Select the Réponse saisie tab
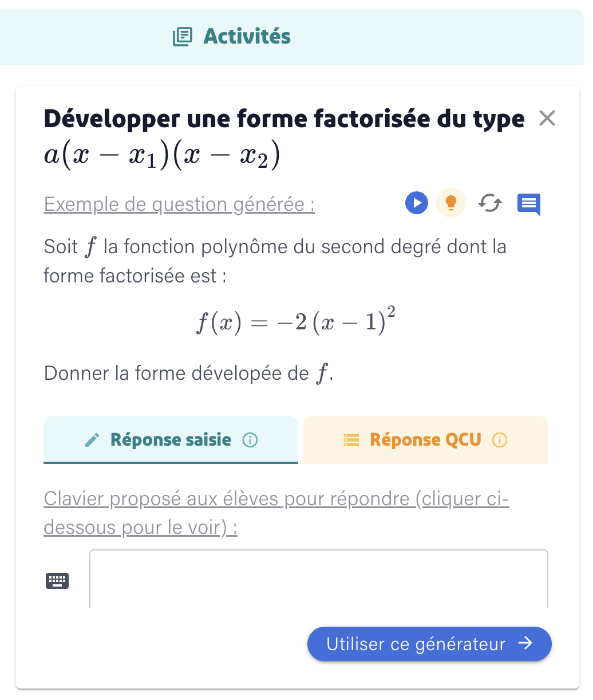 pyautogui.click(x=171, y=440)
